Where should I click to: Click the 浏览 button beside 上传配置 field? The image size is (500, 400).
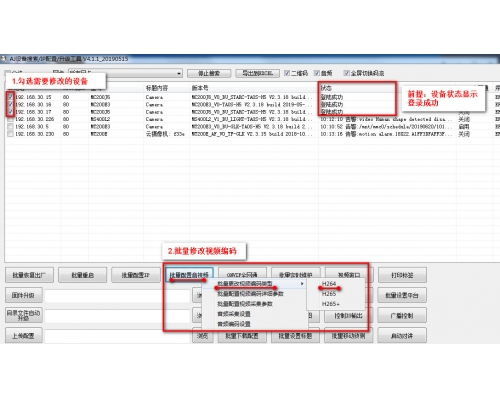point(203,336)
